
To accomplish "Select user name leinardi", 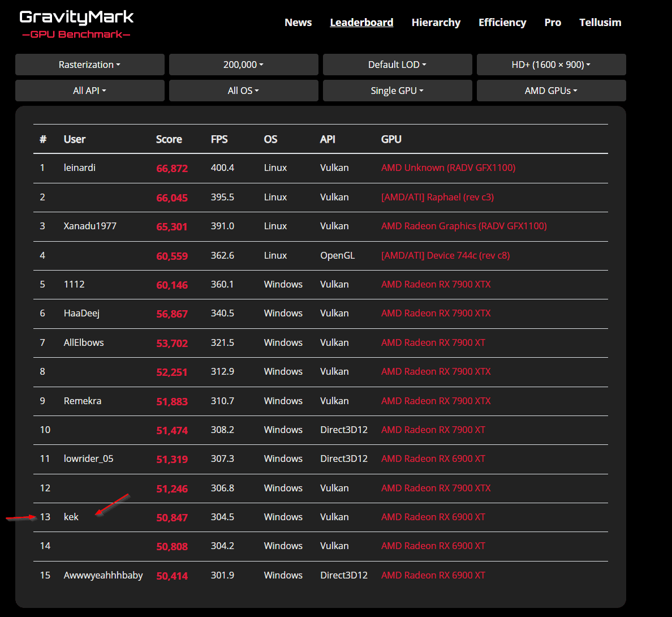I will (x=80, y=168).
